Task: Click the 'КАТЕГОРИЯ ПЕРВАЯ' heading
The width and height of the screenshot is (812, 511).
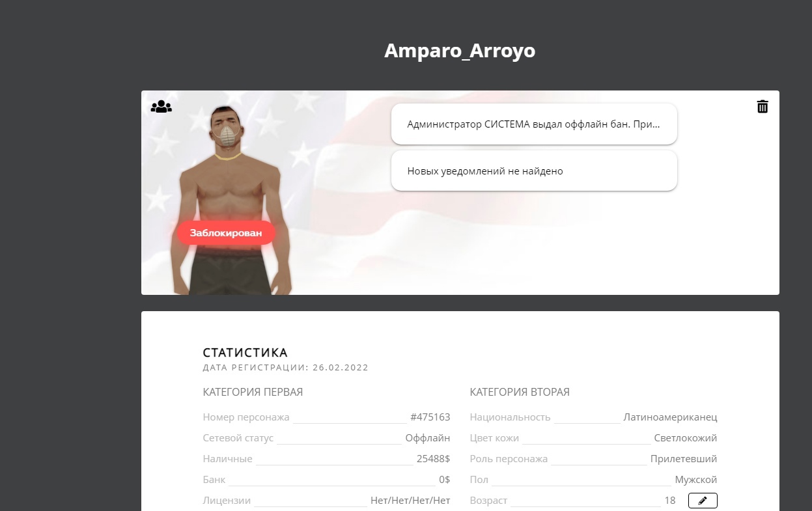Action: coord(253,392)
